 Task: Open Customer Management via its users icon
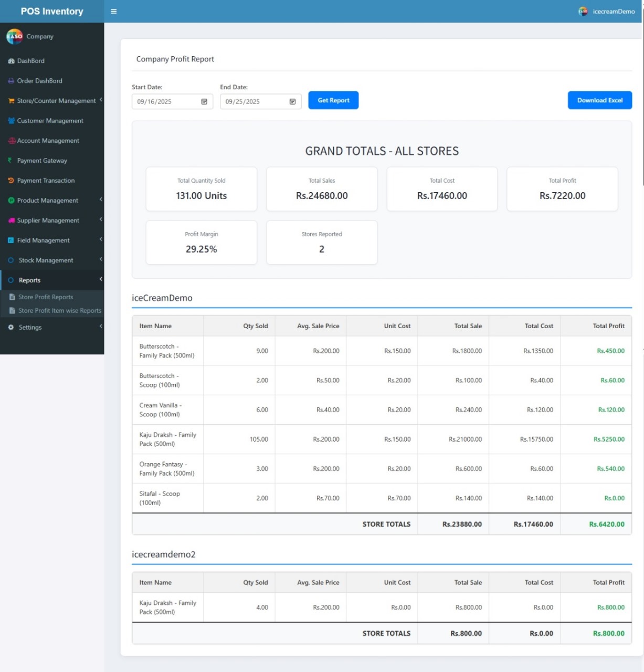coord(10,120)
